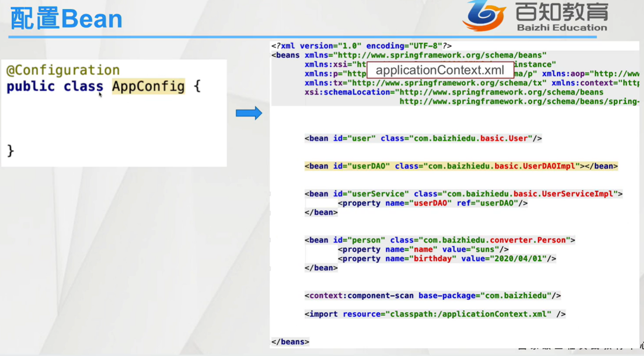Click the userService bean opening tag
The width and height of the screenshot is (644, 356).
[x=463, y=194]
